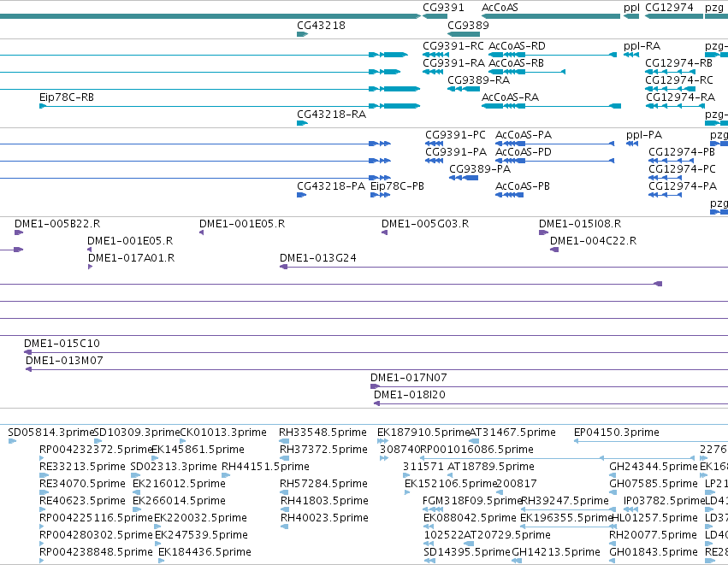Open the CG12974-RB transcript label

coord(678,63)
